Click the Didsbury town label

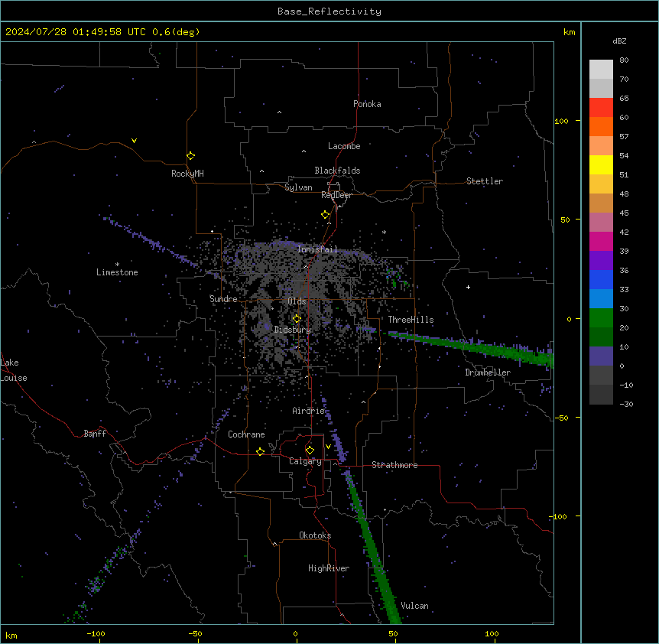pyautogui.click(x=293, y=330)
